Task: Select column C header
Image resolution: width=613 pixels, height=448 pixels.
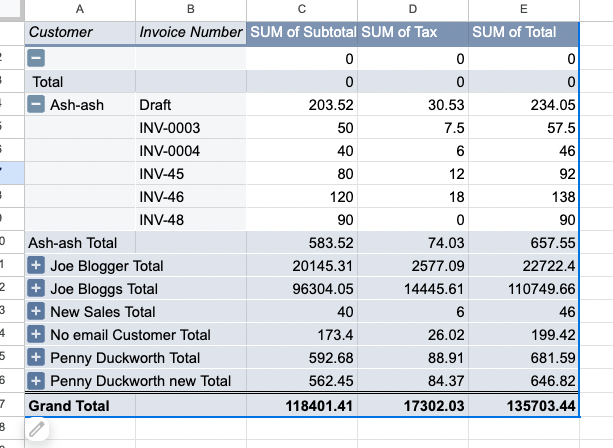Action: click(x=302, y=9)
